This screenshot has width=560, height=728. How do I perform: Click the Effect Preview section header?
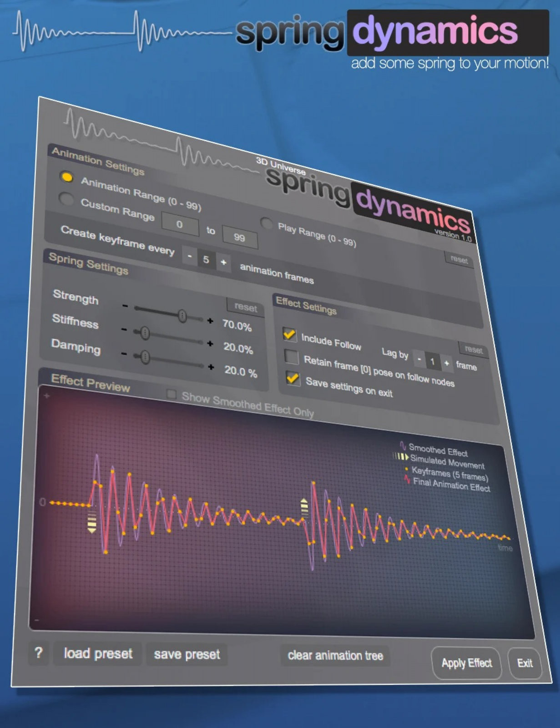[91, 383]
